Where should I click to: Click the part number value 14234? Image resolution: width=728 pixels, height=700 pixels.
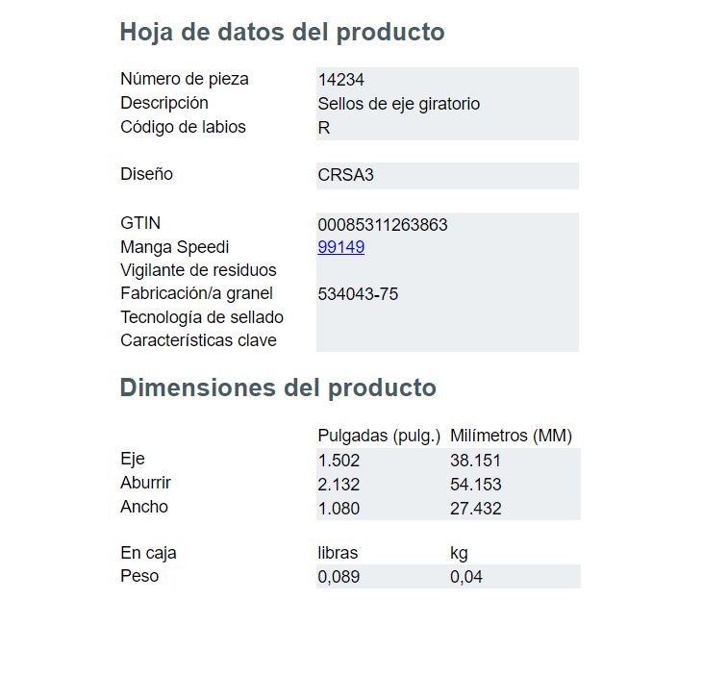click(340, 80)
